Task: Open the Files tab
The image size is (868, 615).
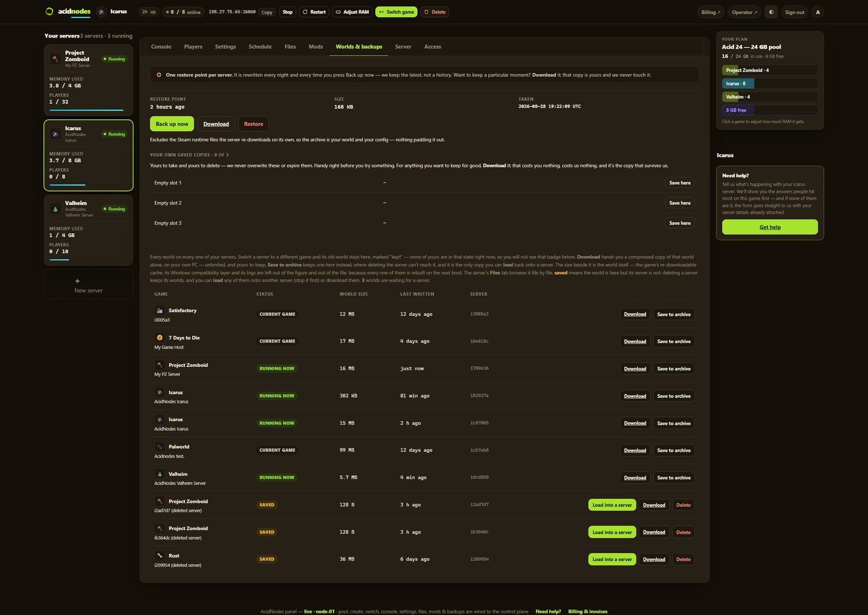Action: coord(290,47)
